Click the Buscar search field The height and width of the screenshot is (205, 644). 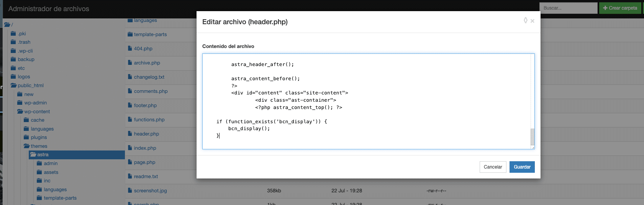coord(568,8)
